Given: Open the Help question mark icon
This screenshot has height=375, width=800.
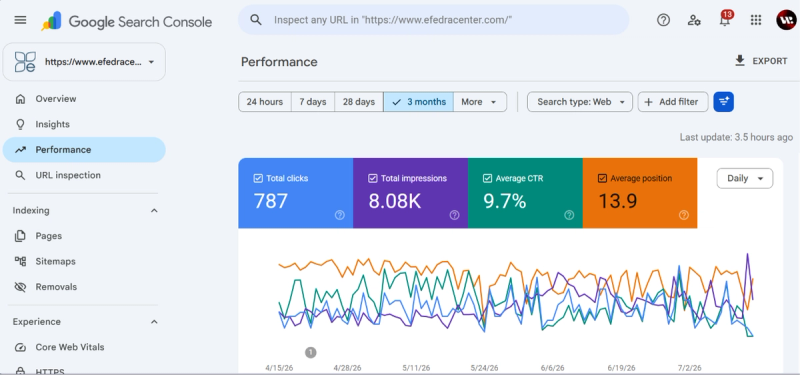Looking at the screenshot, I should click(x=663, y=20).
